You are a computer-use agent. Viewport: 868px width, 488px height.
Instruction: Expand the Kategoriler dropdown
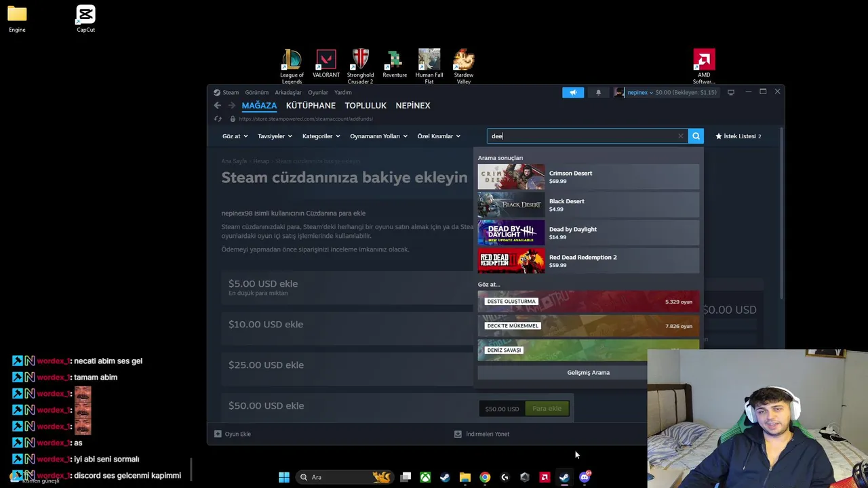(x=321, y=136)
